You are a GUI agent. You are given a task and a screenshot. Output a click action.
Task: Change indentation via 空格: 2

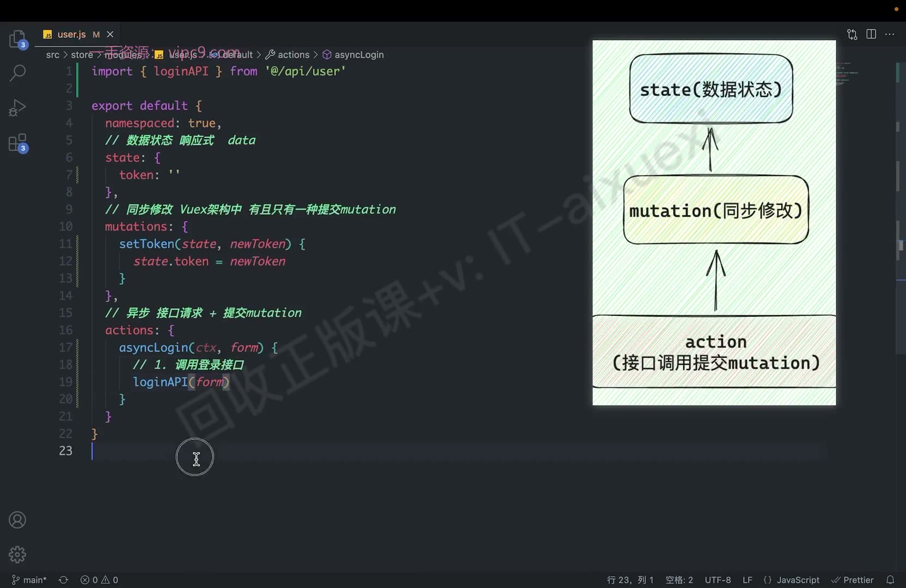point(679,580)
